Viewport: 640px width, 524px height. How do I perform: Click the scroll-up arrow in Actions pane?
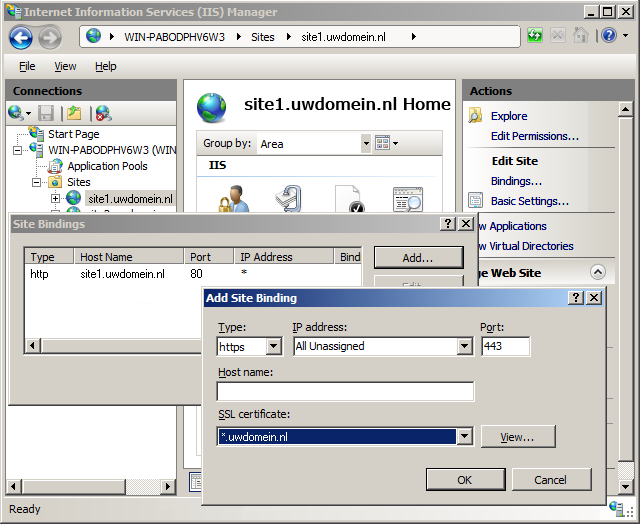(x=626, y=109)
